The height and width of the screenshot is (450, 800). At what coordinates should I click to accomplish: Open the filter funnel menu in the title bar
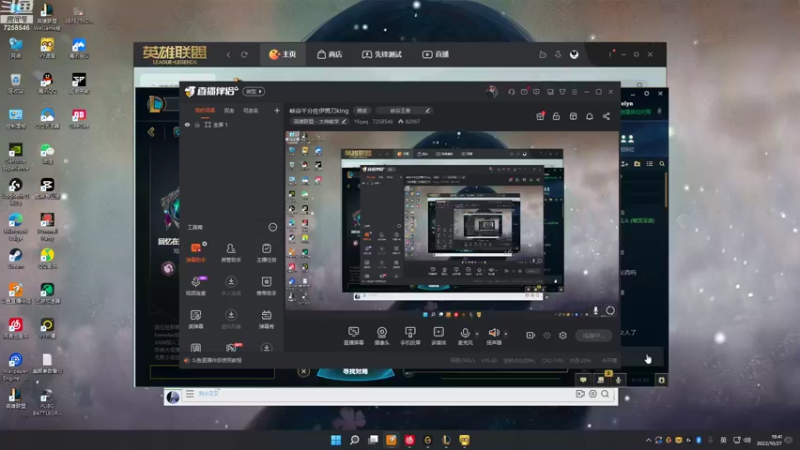click(x=562, y=92)
